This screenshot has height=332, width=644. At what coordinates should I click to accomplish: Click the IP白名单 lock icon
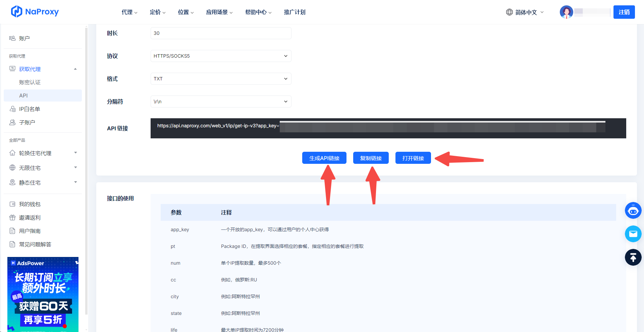12,109
